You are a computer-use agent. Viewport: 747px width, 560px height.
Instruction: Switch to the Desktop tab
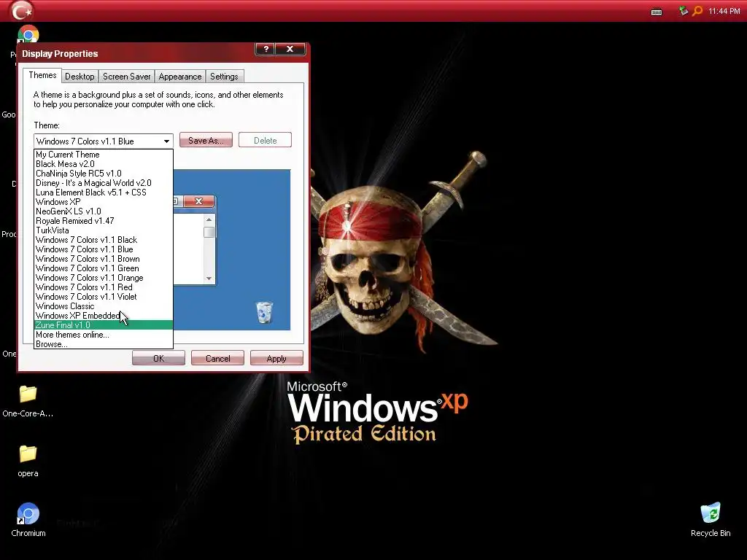(x=80, y=77)
